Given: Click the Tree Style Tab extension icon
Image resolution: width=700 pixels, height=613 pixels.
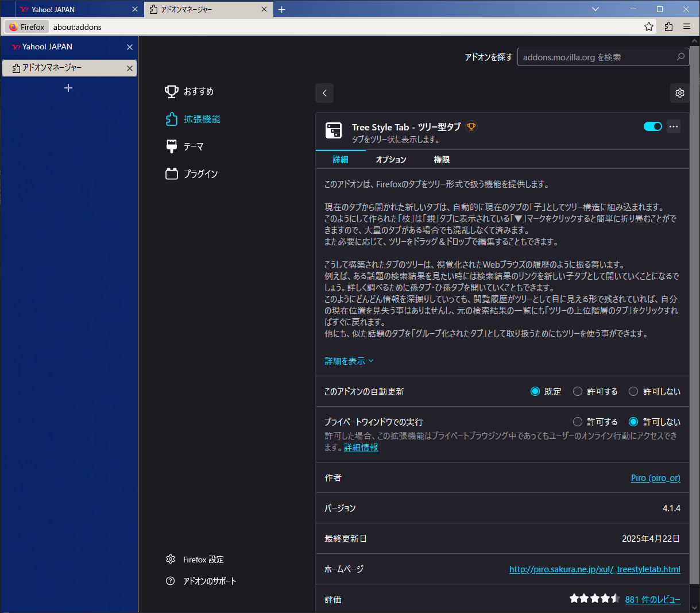Looking at the screenshot, I should (334, 130).
